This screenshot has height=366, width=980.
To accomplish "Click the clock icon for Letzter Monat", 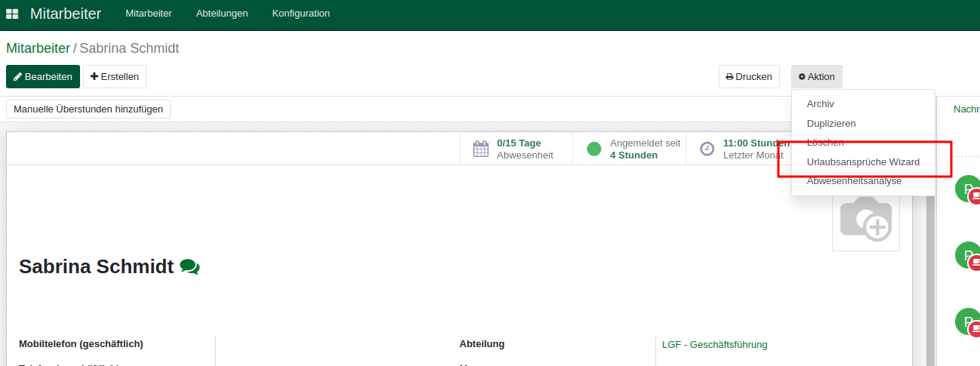I will click(707, 149).
